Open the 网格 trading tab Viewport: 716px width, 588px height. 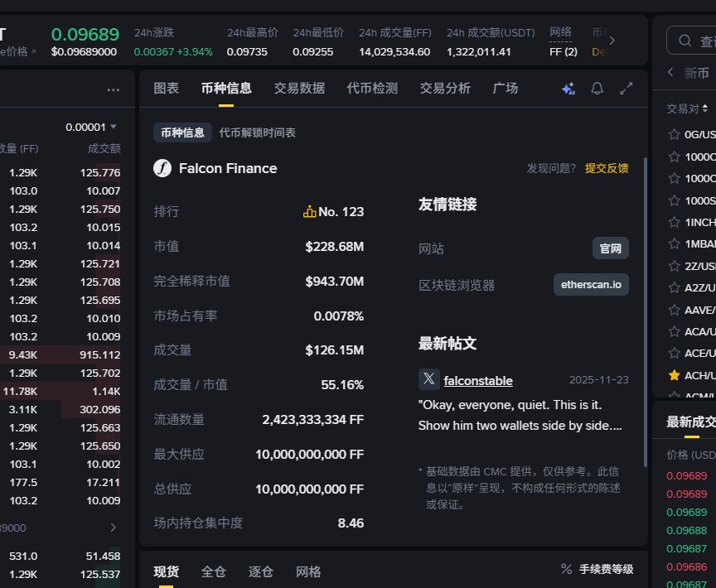[x=308, y=571]
